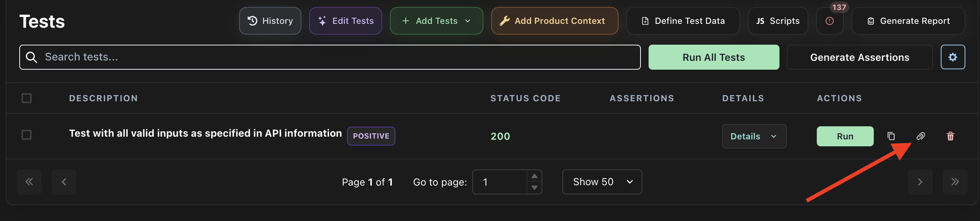
Task: Click Run All Tests button
Action: point(714,57)
